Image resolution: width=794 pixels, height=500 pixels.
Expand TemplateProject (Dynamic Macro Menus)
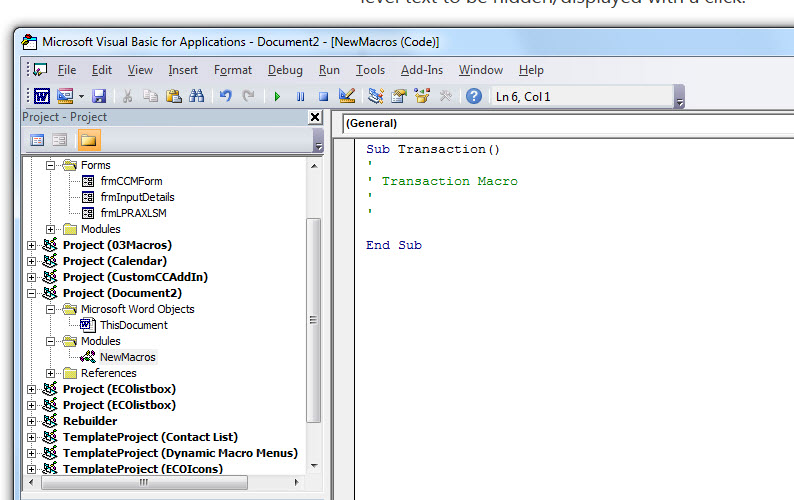click(x=31, y=453)
